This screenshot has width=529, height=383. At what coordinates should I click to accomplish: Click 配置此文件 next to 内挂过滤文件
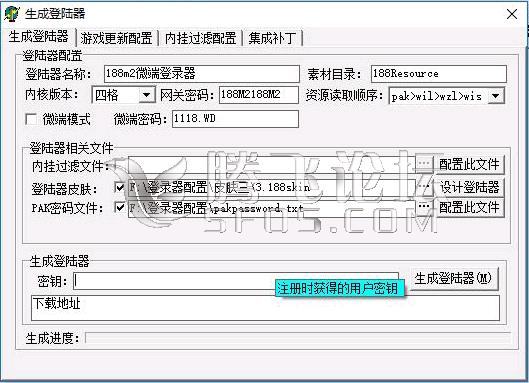click(x=470, y=164)
